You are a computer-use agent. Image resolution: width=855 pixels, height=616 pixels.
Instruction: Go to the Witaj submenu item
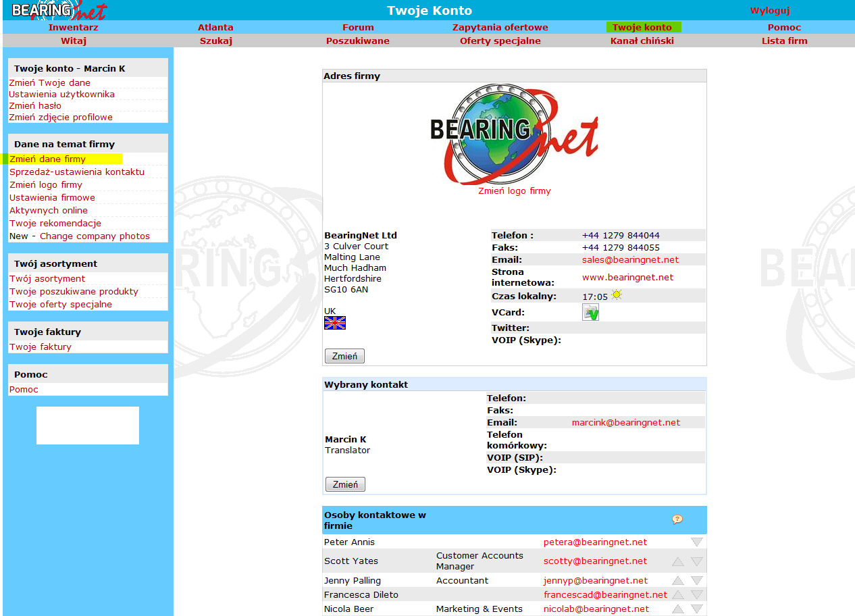[x=74, y=41]
